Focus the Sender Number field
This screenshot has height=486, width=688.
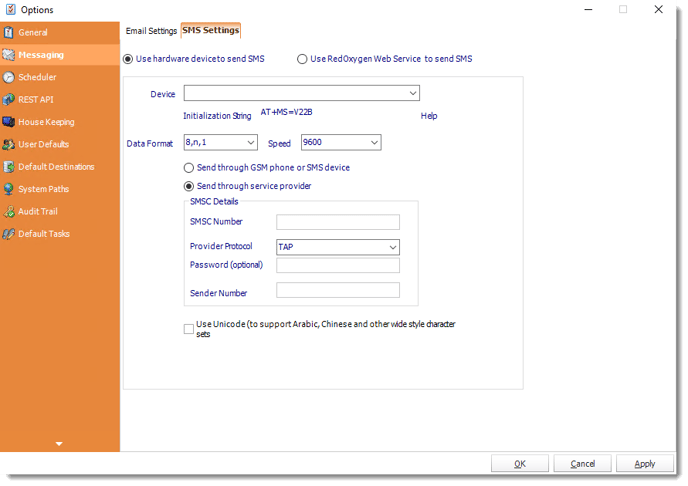pyautogui.click(x=338, y=290)
